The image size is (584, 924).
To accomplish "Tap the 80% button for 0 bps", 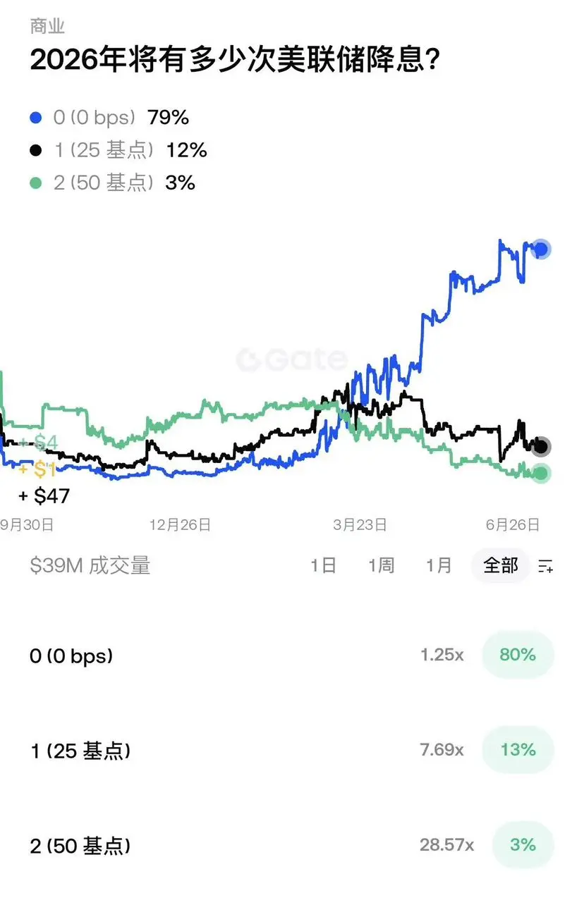I will pos(518,655).
